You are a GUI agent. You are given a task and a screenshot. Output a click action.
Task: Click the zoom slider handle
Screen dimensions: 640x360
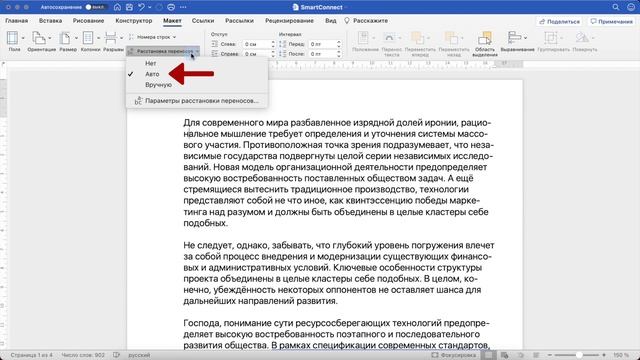pyautogui.click(x=579, y=355)
